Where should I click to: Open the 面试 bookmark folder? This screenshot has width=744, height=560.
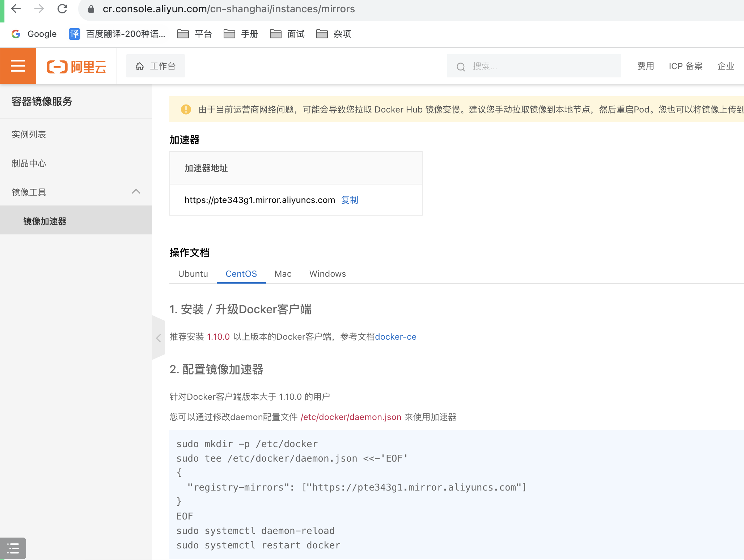click(x=287, y=34)
